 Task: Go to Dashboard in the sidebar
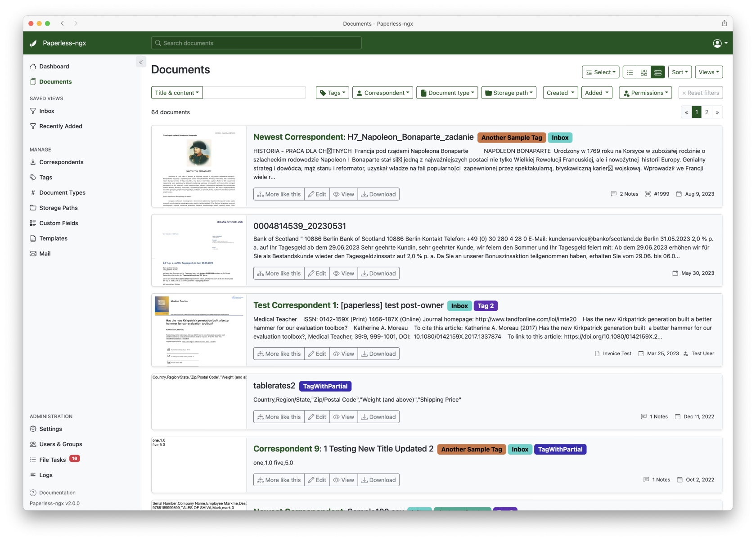point(54,67)
